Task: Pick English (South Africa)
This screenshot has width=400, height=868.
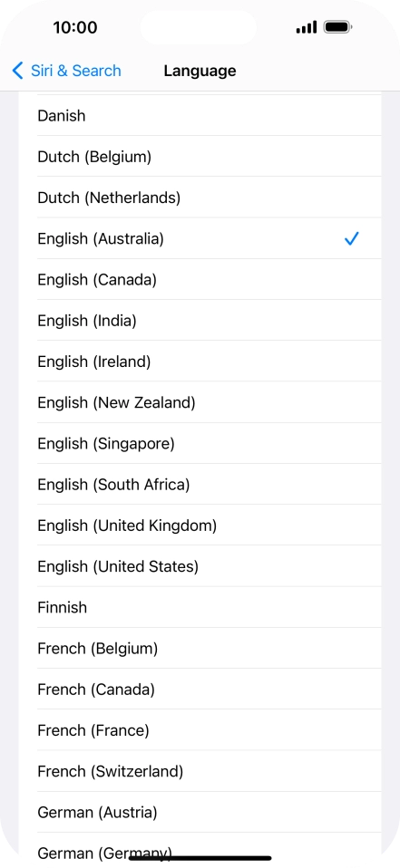Action: pos(200,484)
